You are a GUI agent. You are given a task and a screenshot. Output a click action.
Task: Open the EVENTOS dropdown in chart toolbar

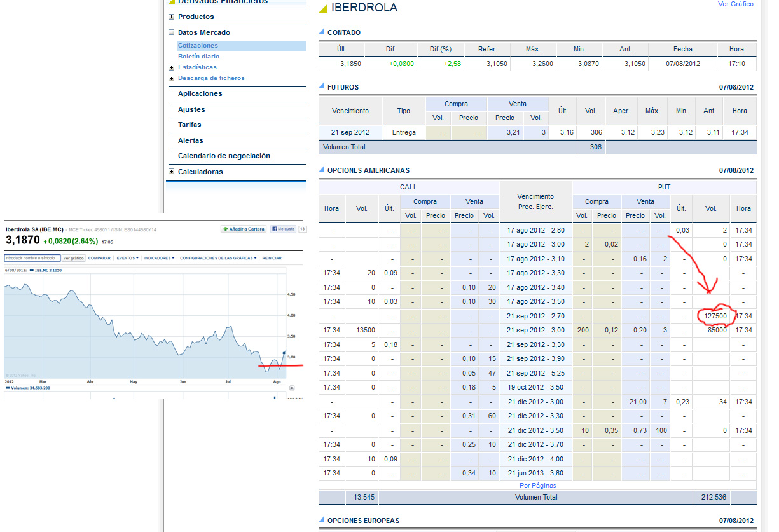(127, 258)
